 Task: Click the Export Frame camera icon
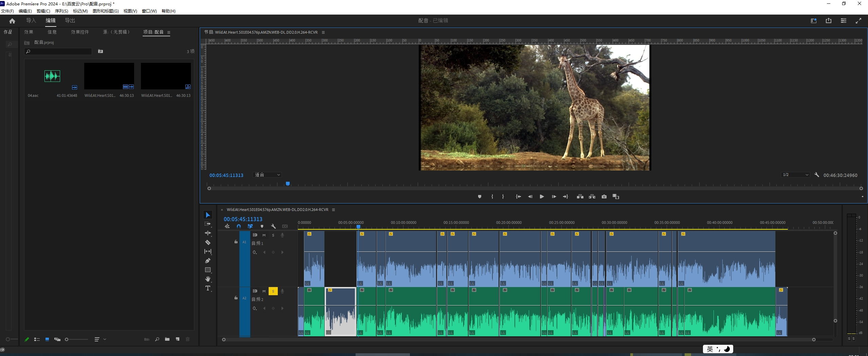[604, 197]
